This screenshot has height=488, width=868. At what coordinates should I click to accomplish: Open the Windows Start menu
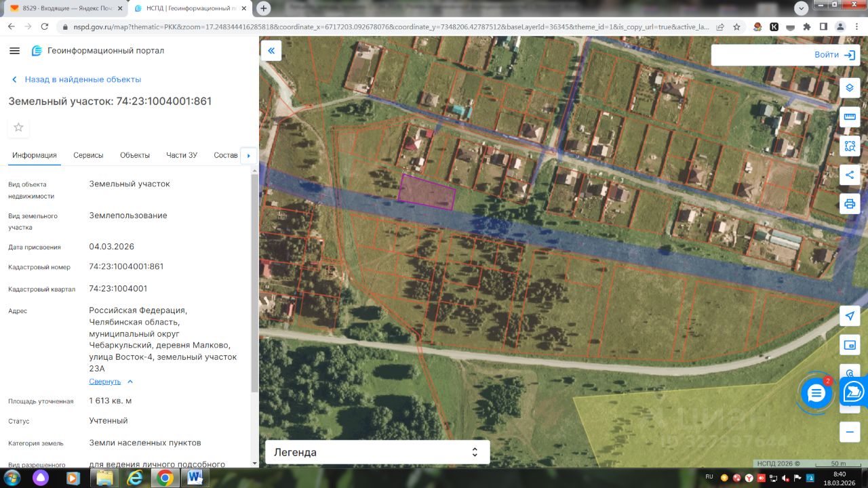pyautogui.click(x=12, y=478)
